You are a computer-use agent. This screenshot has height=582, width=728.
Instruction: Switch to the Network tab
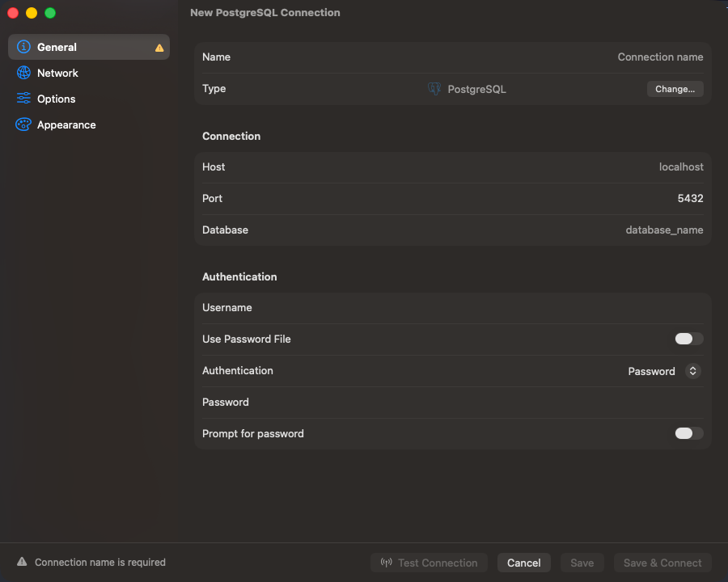tap(89, 73)
